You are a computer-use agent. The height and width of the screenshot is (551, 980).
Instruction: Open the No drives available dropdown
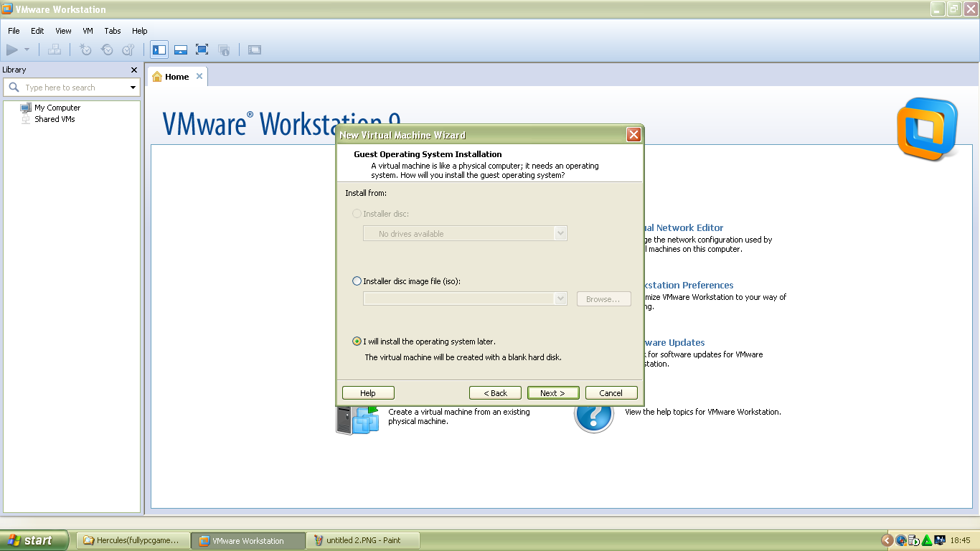(x=465, y=233)
